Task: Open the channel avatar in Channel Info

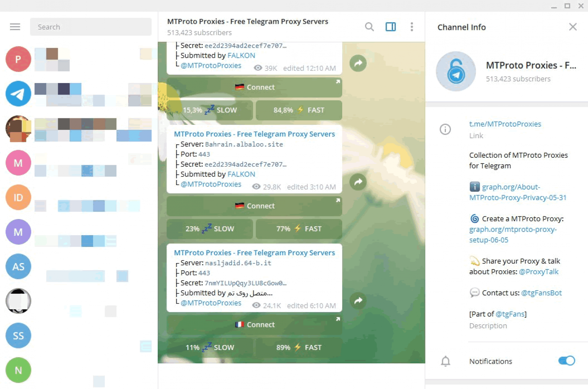Action: click(456, 71)
